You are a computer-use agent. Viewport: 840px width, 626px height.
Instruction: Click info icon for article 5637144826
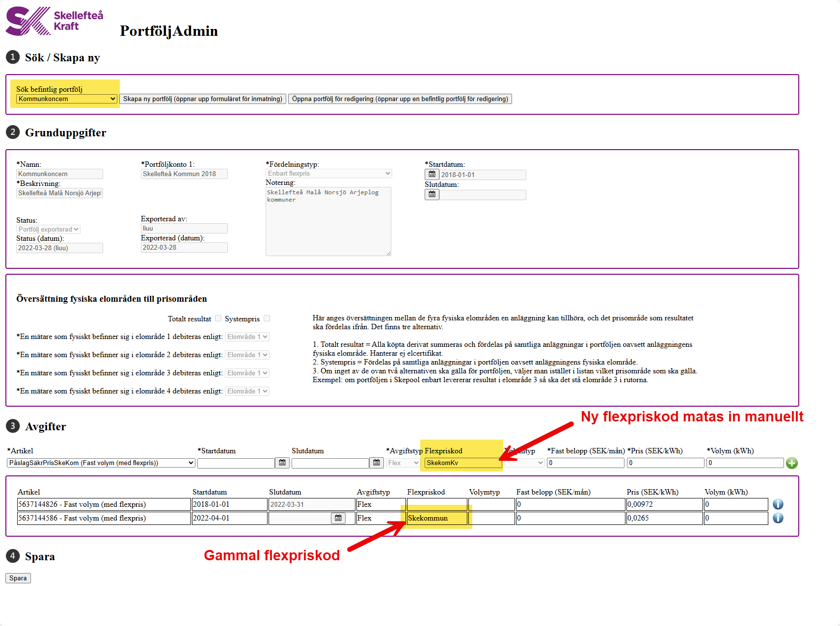(x=778, y=504)
